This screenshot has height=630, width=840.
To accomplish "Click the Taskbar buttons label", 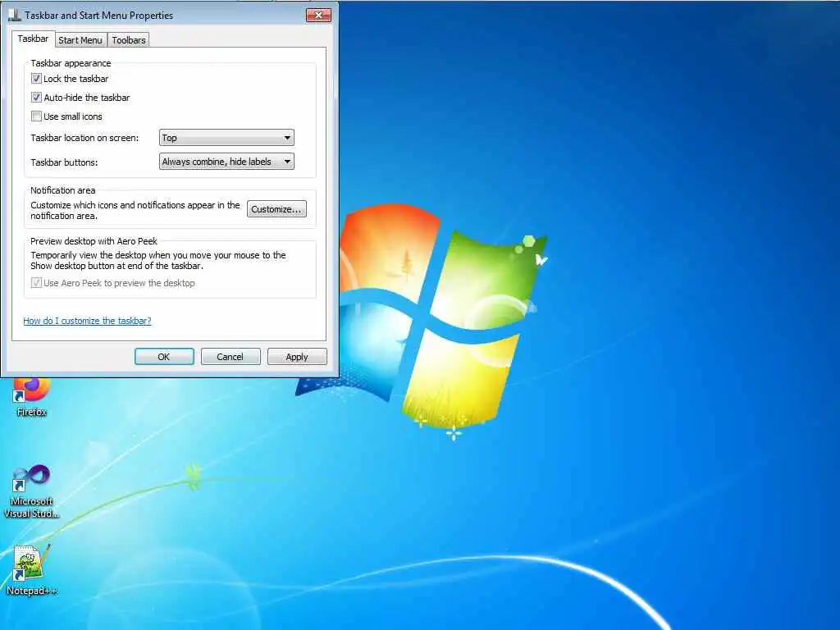I will [x=64, y=162].
